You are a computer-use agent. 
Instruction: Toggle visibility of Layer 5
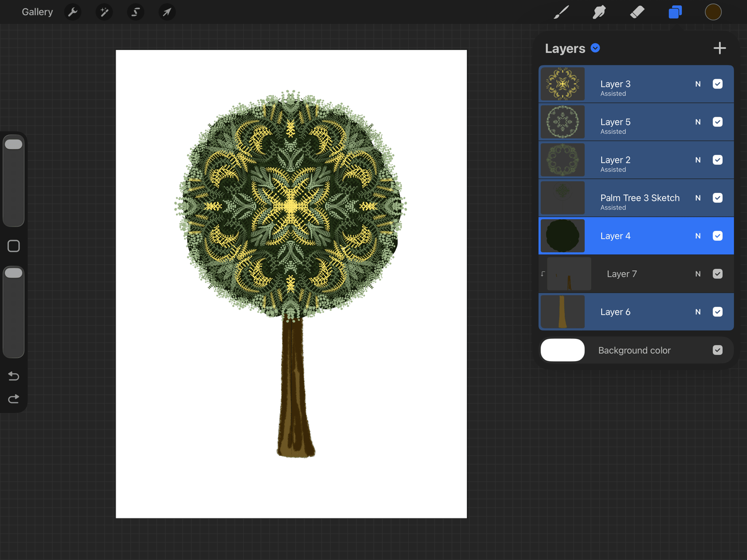[717, 122]
